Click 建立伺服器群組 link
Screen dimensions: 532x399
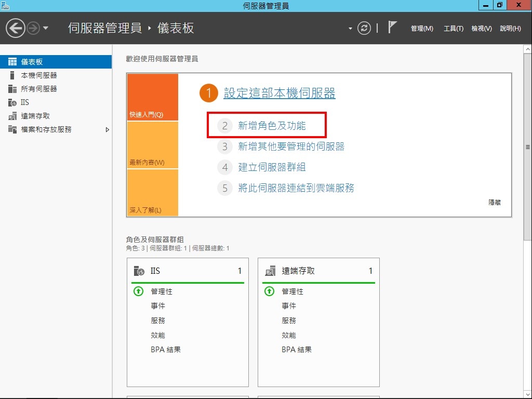(x=272, y=167)
